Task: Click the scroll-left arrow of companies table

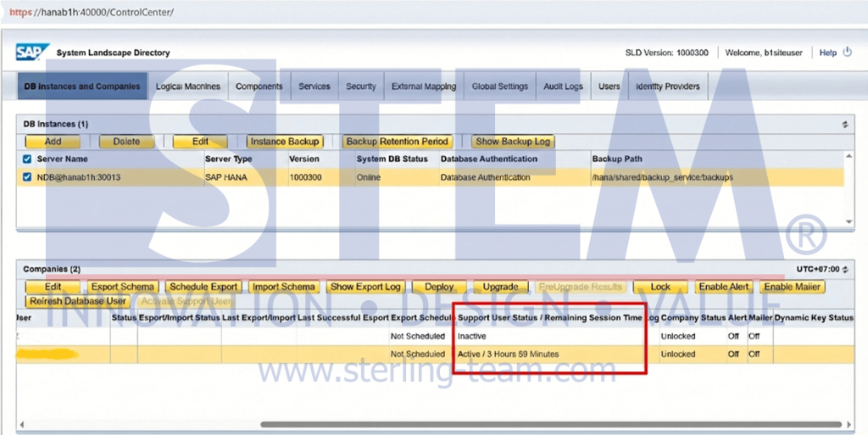Action: 21,425
